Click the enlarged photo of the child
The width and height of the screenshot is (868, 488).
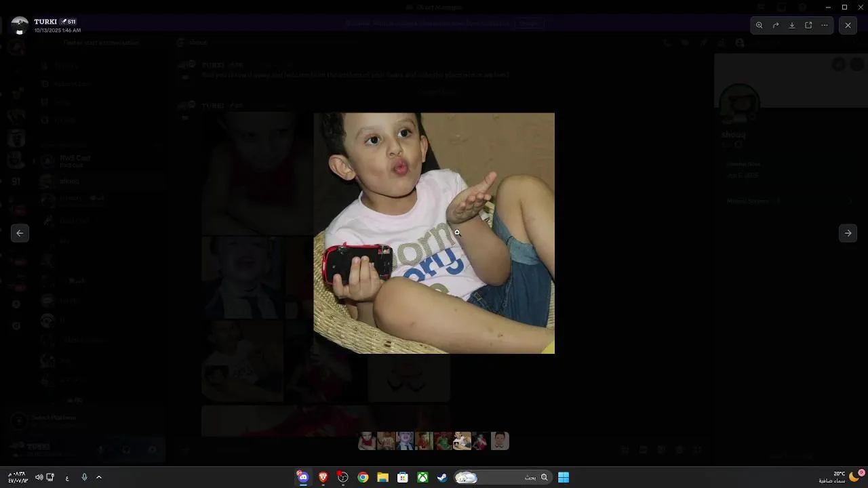tap(434, 233)
